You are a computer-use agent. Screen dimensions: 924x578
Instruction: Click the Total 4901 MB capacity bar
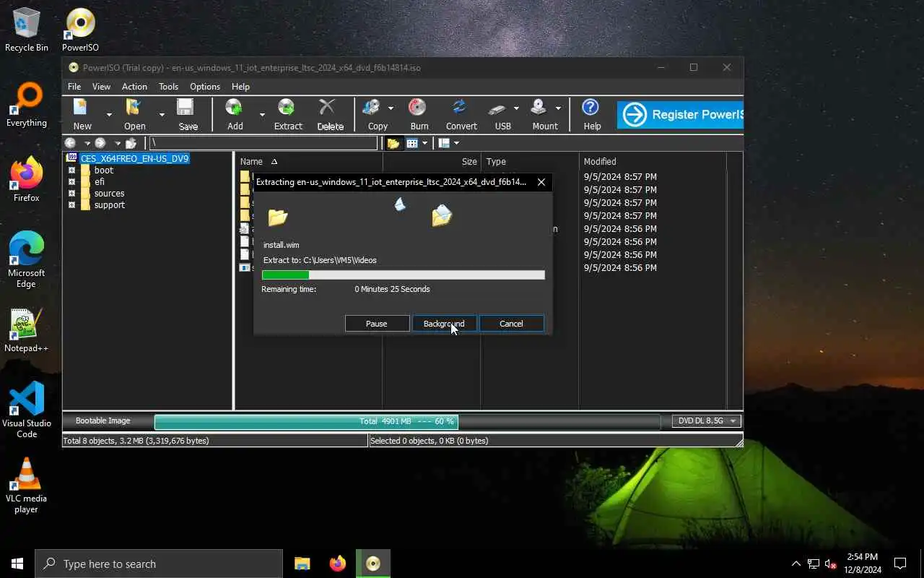(407, 421)
